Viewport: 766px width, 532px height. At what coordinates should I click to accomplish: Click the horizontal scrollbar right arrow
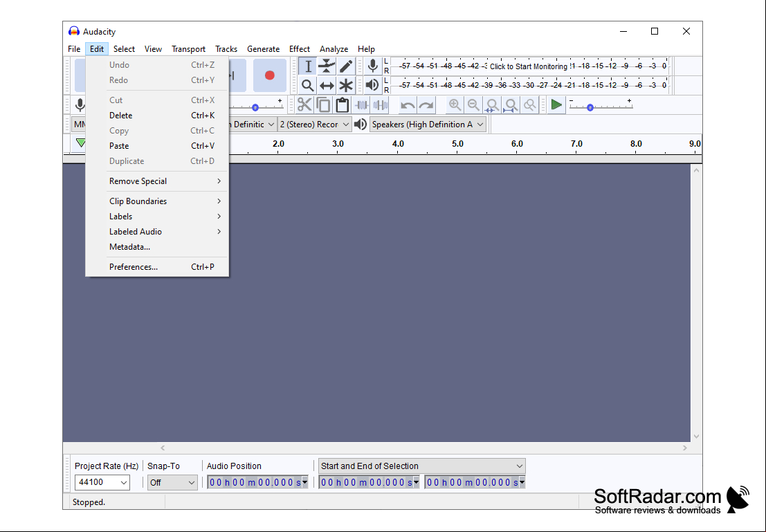pyautogui.click(x=685, y=448)
